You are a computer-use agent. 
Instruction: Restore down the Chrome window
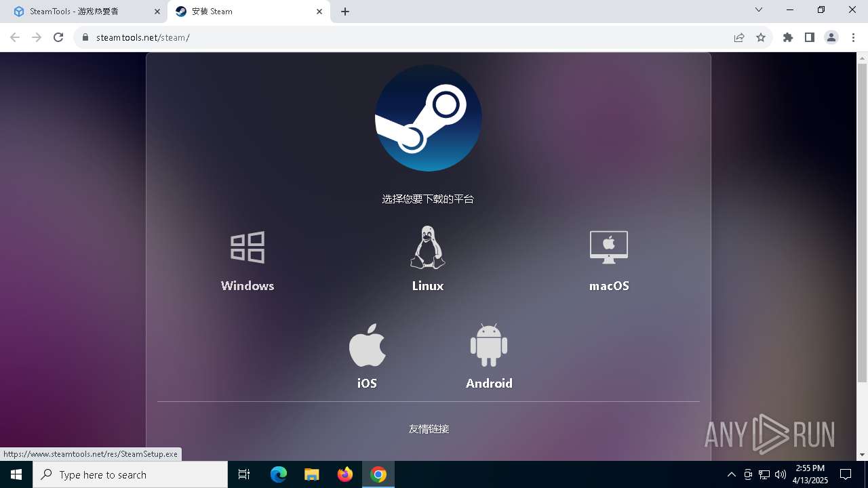tap(821, 9)
